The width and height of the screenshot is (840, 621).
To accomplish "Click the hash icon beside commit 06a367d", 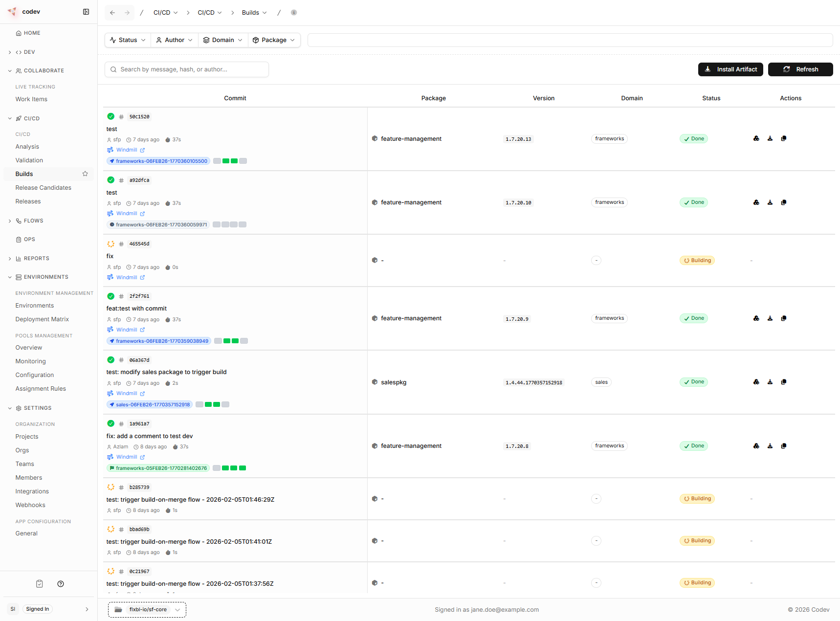I will coord(121,360).
